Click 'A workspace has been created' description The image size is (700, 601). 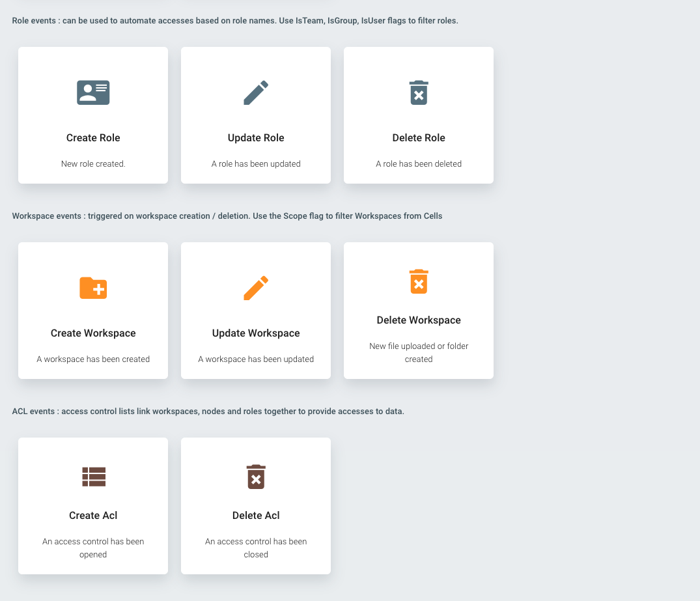pyautogui.click(x=93, y=359)
